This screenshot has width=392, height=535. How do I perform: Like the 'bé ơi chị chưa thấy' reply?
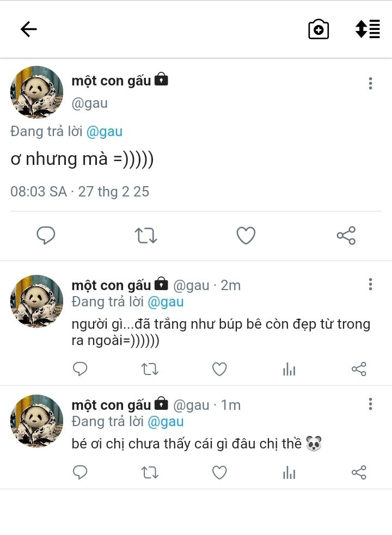pyautogui.click(x=219, y=472)
